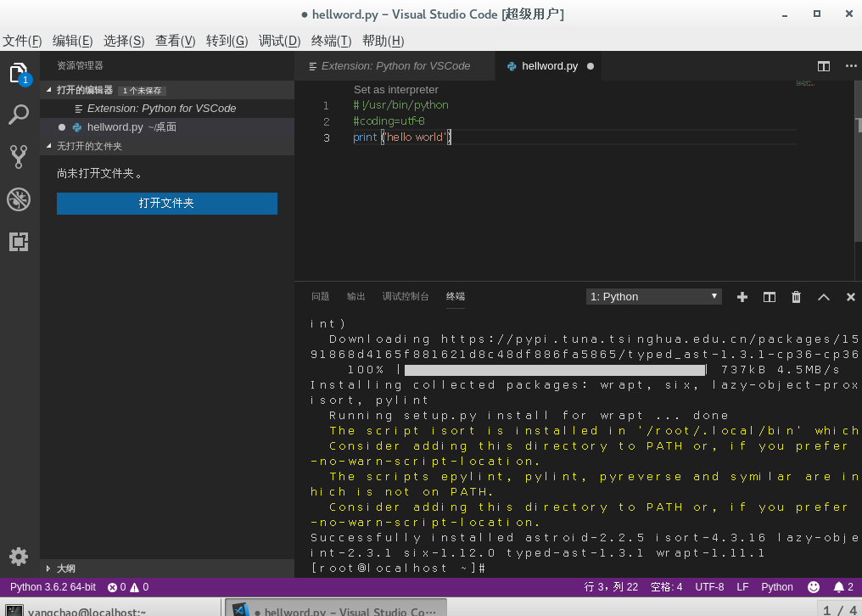Switch to Extension: Python for VSCode tab

(x=395, y=66)
